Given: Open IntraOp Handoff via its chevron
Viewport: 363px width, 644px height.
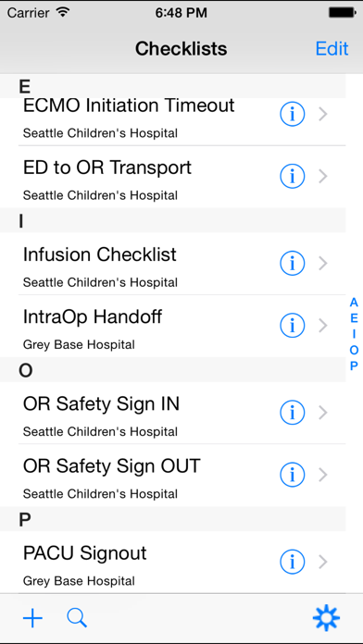Looking at the screenshot, I should (323, 326).
